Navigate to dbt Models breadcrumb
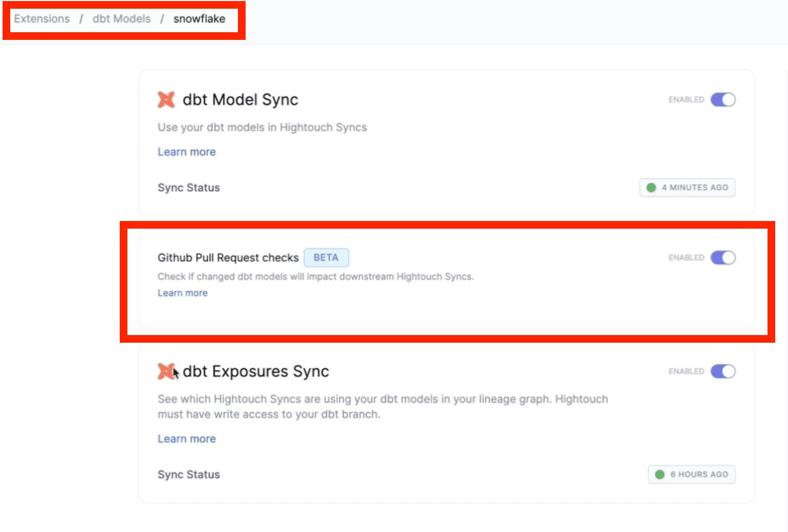Image resolution: width=788 pixels, height=532 pixels. [x=122, y=19]
